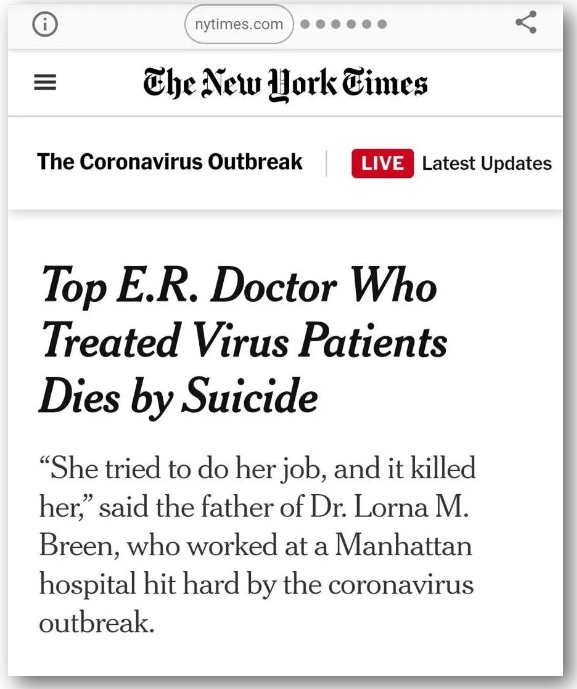Select the fourth page indicator dot
The width and height of the screenshot is (577, 689).
tap(351, 24)
